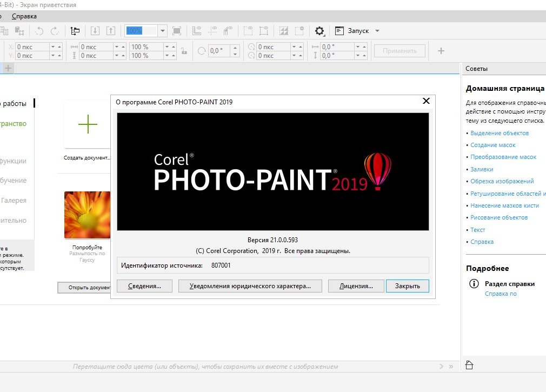Screen dimensions: 546x392
Task: Click the single arrow on palette bar
Action: click(x=441, y=366)
